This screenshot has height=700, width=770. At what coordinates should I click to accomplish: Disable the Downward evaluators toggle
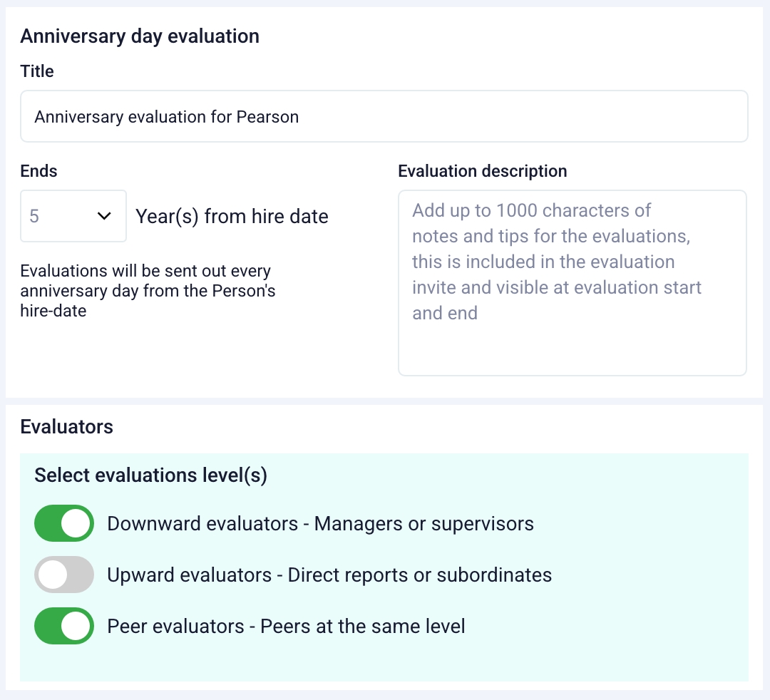pos(63,523)
